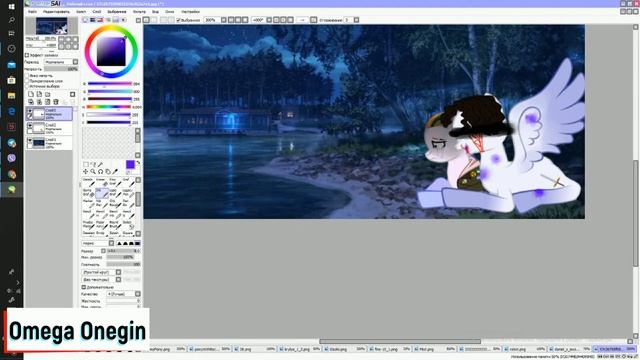The height and width of the screenshot is (360, 640).
Task: Create a new raster layer
Action: [x=31, y=94]
